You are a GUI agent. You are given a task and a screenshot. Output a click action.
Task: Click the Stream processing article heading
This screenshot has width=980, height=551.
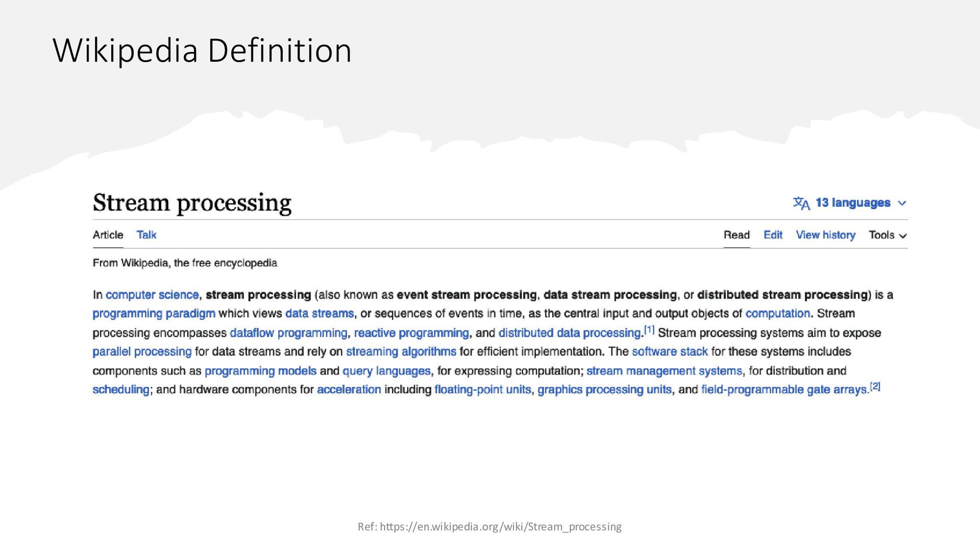[192, 203]
